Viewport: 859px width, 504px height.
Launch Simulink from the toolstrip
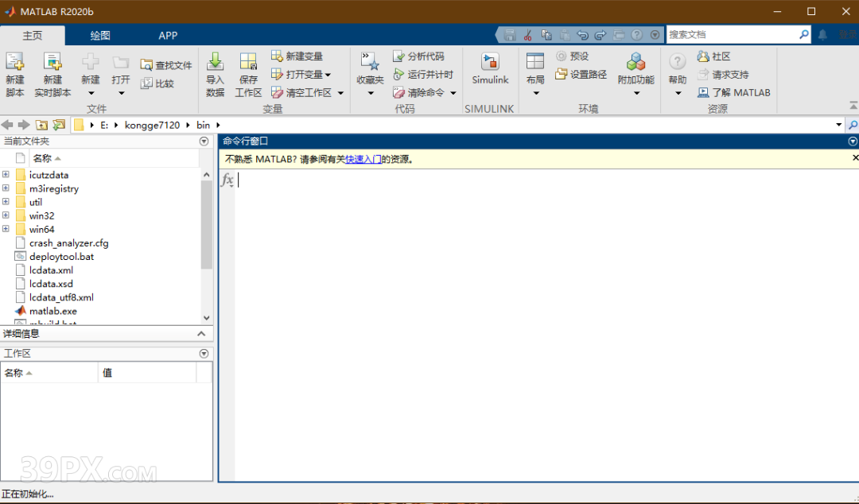point(490,69)
